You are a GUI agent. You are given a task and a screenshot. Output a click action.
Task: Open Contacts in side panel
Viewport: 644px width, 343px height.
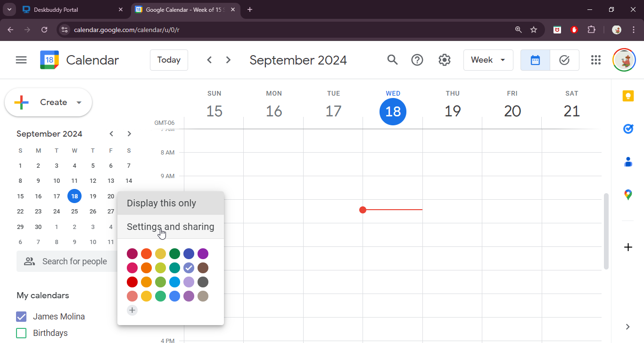click(x=628, y=162)
